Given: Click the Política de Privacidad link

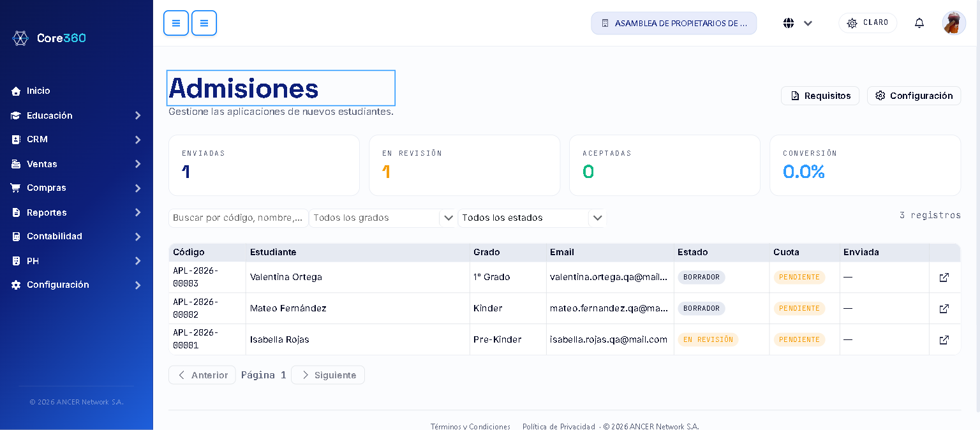Looking at the screenshot, I should [x=558, y=426].
